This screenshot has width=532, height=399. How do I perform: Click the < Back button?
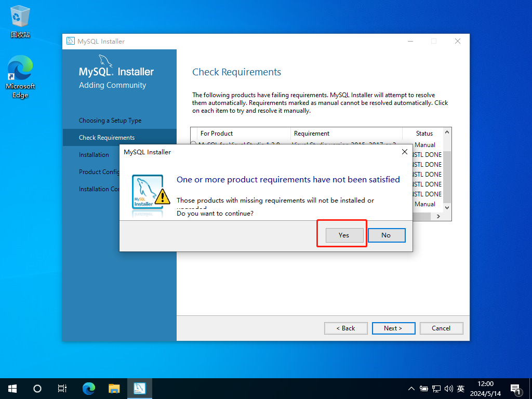[345, 328]
